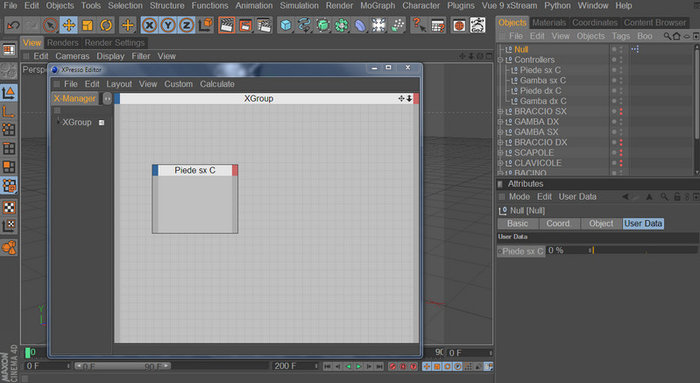Activate the Scale tool

88,25
